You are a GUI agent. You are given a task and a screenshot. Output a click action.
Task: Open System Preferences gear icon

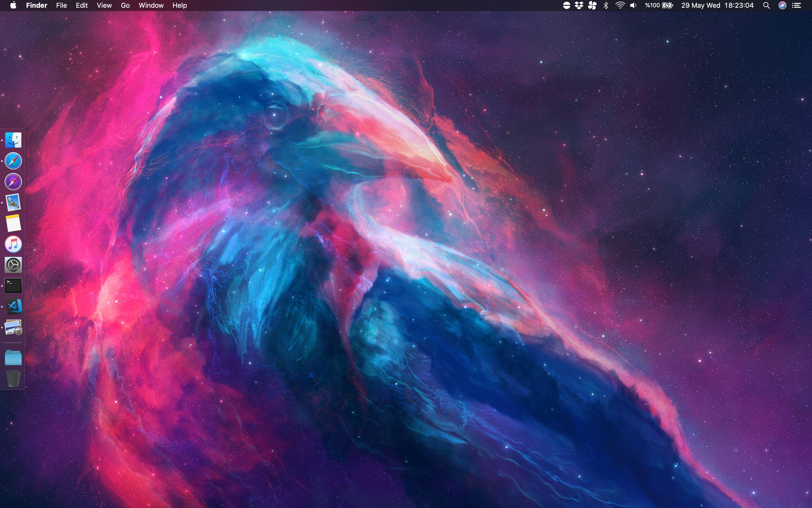pos(14,265)
